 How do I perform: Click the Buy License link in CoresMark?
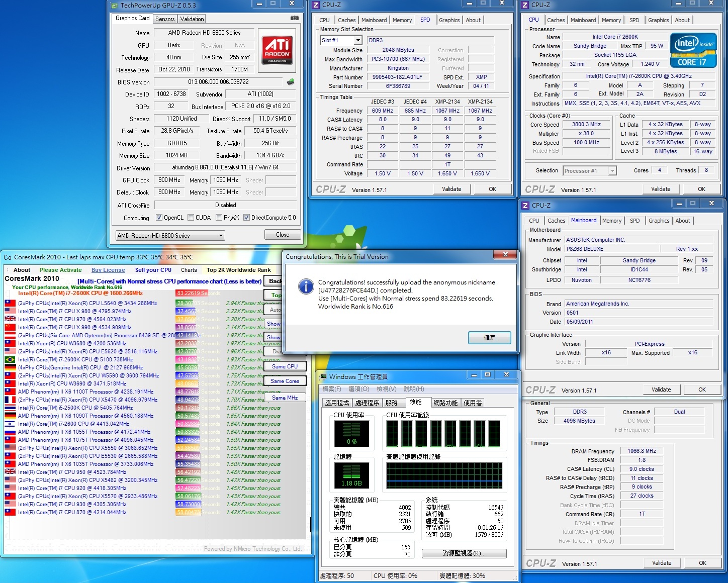[x=108, y=270]
